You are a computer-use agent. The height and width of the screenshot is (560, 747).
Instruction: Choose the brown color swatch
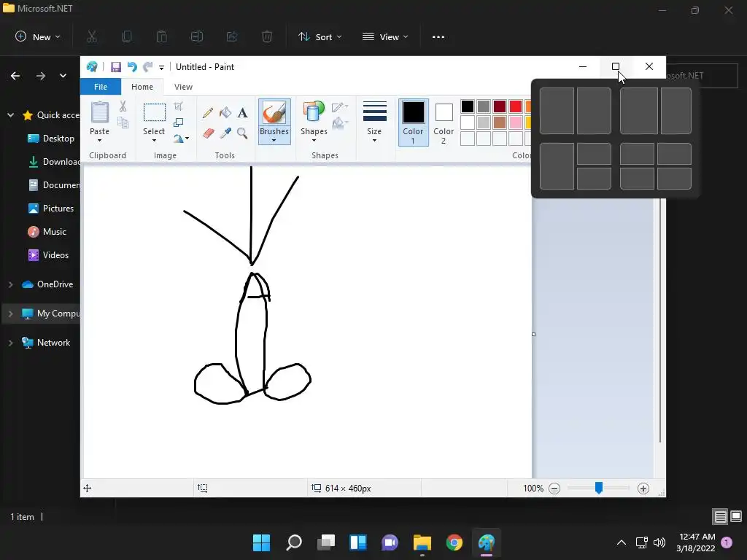499,122
